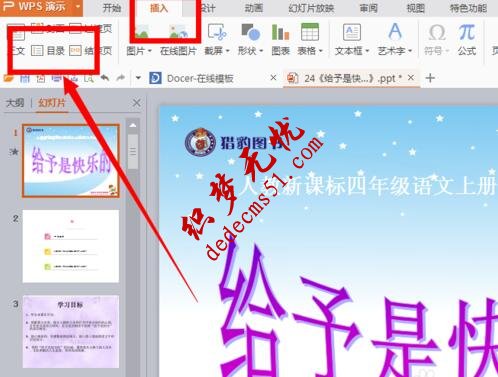
Task: Click the 艺术字 WordArt icon
Action: 395,32
